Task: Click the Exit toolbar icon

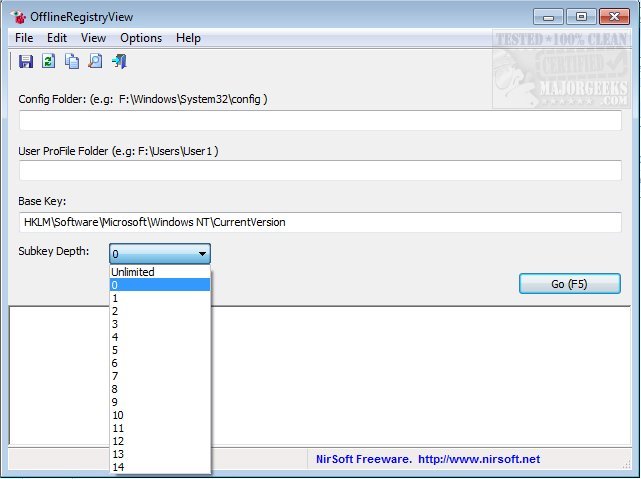Action: 119,62
